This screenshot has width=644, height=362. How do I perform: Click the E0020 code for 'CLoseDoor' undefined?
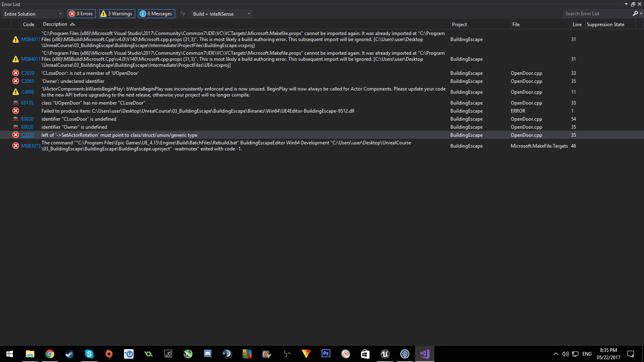[27, 119]
